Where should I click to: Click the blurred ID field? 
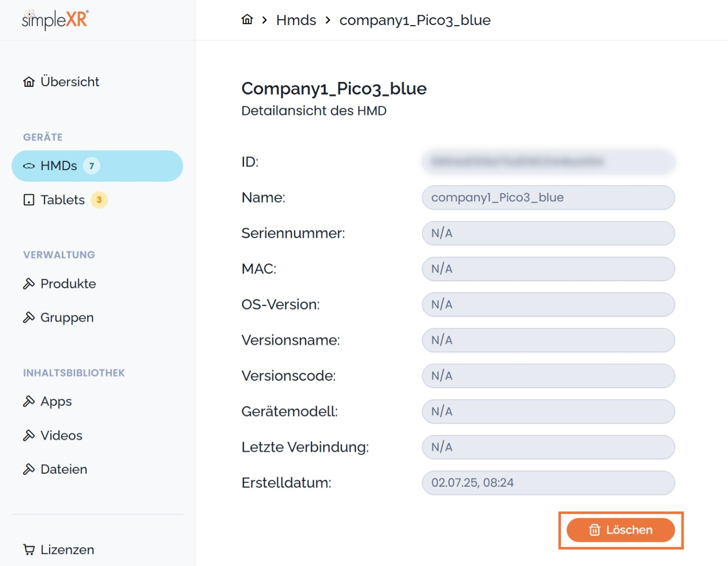coord(548,162)
